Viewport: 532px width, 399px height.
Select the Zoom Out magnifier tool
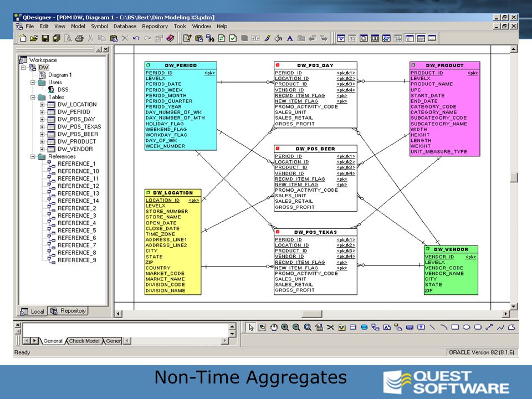tap(296, 328)
